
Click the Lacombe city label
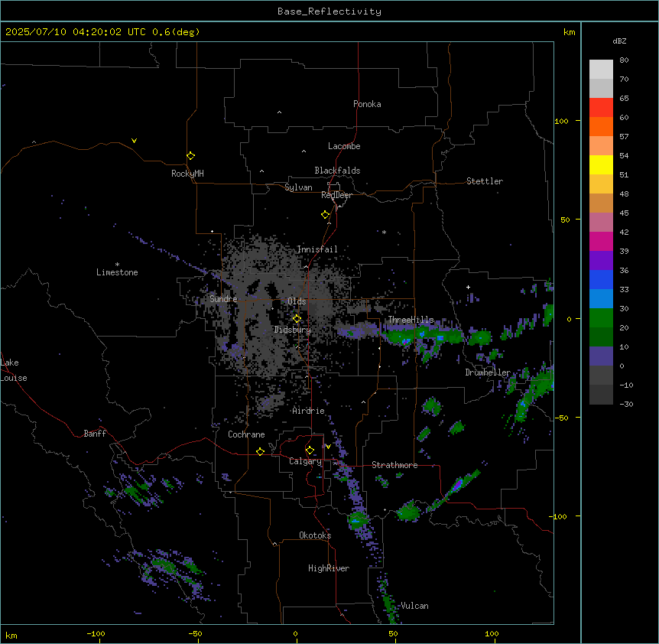(x=344, y=146)
